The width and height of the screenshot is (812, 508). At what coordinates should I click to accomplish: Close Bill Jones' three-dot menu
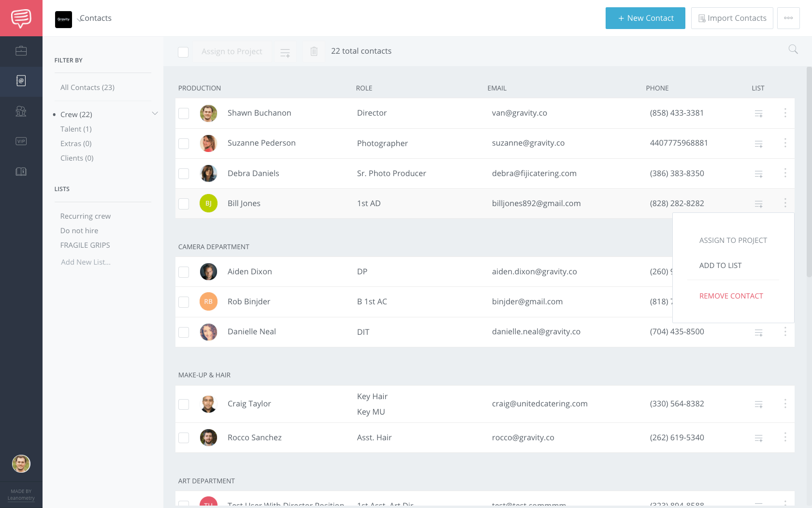point(785,203)
